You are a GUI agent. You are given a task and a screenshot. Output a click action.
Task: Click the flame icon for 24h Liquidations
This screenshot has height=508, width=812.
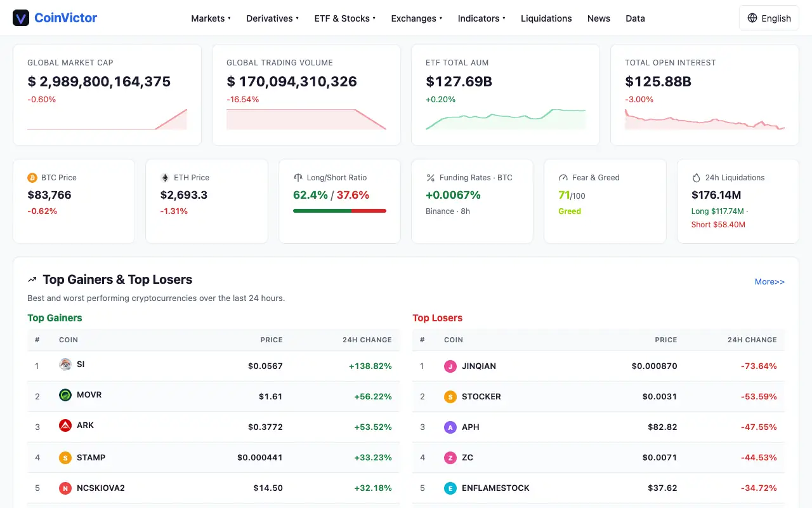tap(696, 178)
